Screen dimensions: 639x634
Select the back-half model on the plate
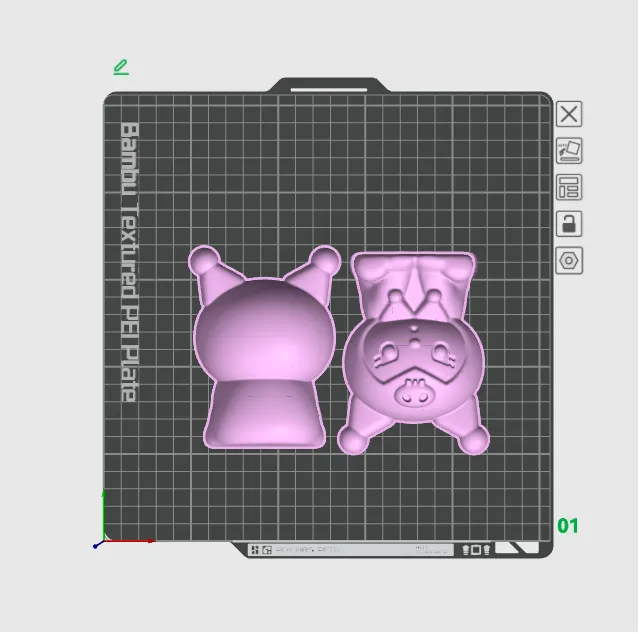tap(264, 348)
